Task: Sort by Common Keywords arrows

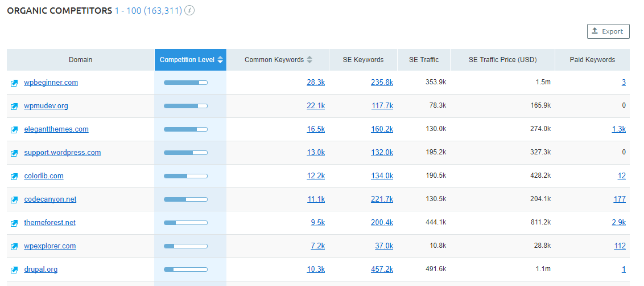Action: tap(309, 60)
